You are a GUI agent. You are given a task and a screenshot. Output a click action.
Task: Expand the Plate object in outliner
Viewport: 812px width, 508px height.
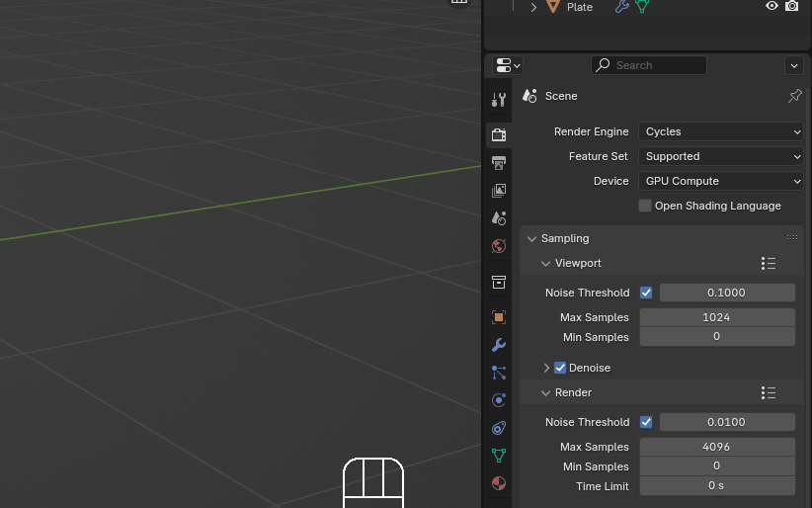[x=533, y=7]
